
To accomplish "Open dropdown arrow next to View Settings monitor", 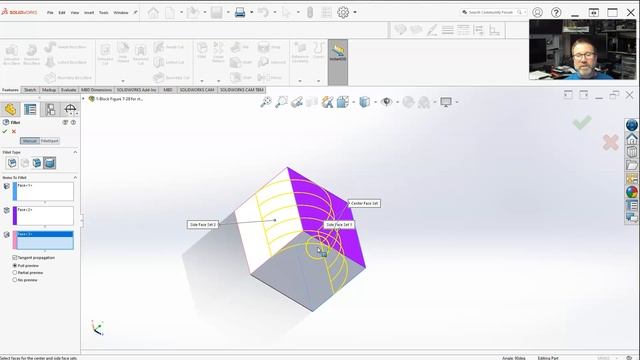I will (457, 102).
